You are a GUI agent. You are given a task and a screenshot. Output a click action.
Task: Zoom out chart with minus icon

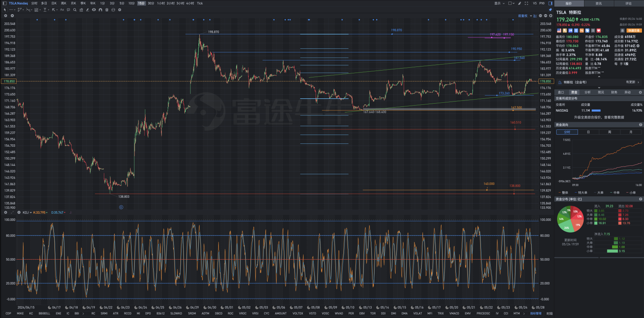[545, 16]
